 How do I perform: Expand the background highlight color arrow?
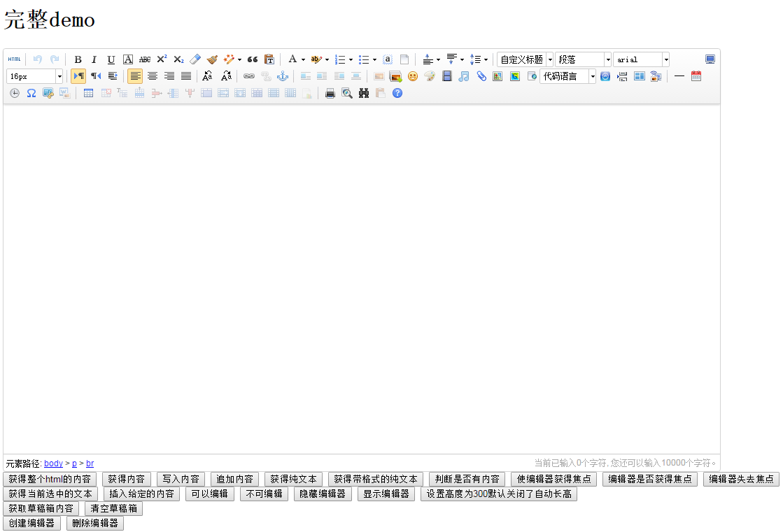coord(327,60)
